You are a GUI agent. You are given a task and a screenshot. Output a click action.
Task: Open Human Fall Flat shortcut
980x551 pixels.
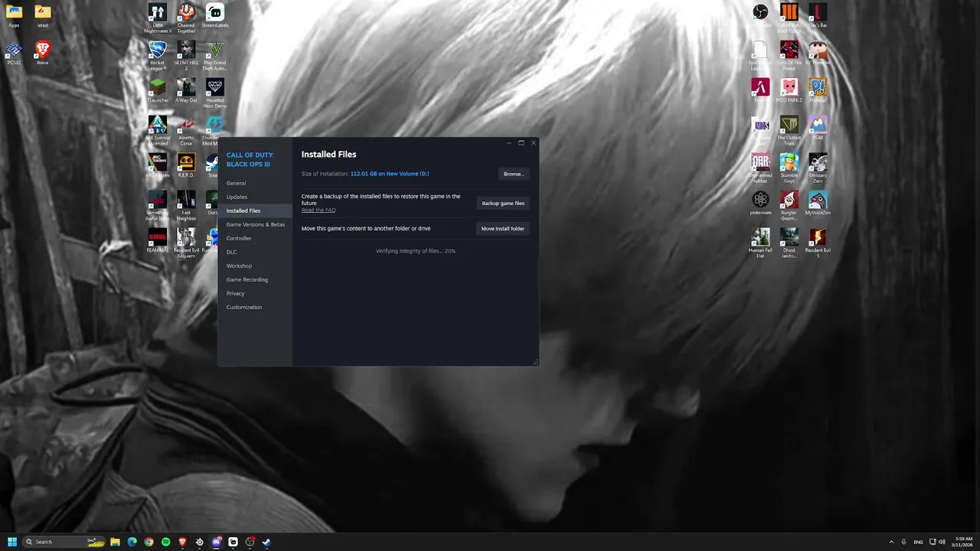(x=760, y=243)
